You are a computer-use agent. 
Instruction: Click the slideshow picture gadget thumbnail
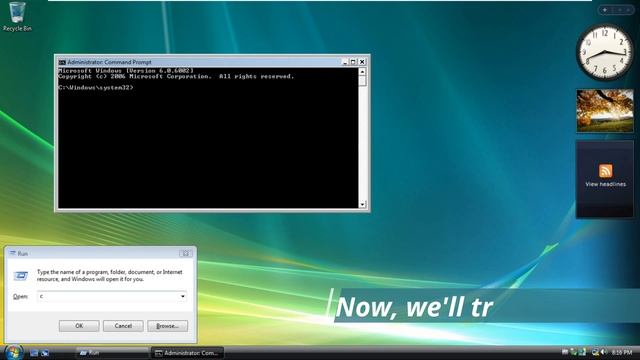605,111
